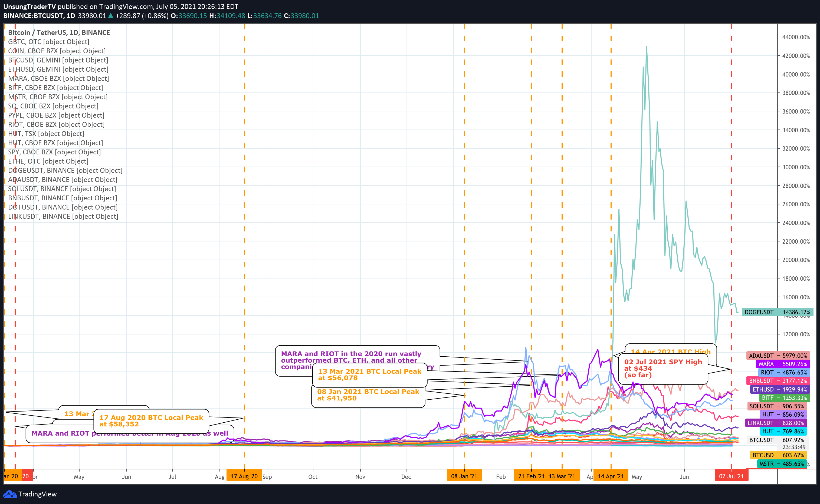Click the 17 Aug '20 date marker
Screen dimensions: 820x504
click(244, 476)
